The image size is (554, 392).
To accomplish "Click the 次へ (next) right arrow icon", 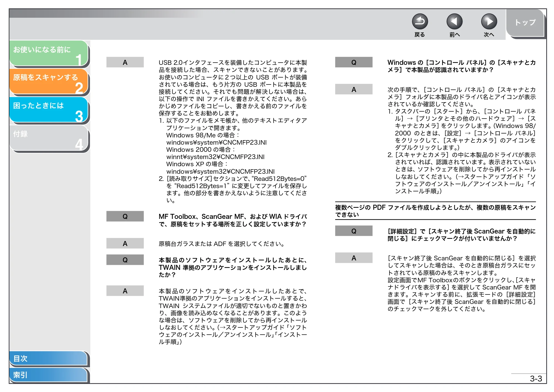I will click(x=489, y=22).
